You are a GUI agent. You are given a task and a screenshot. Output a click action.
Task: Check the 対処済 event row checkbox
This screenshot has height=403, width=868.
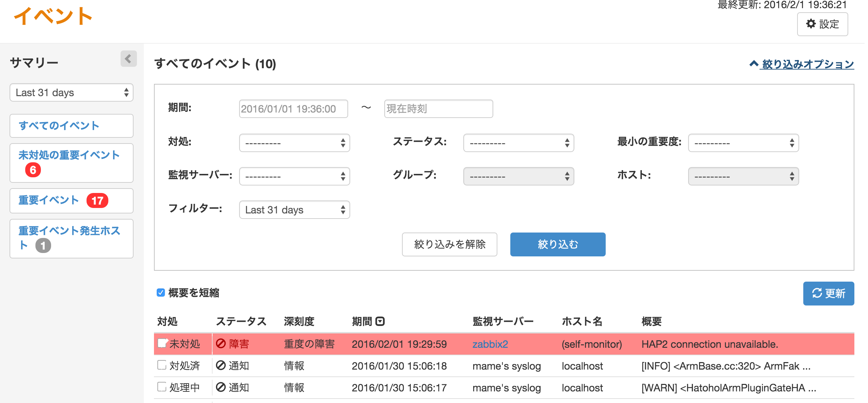pos(162,365)
